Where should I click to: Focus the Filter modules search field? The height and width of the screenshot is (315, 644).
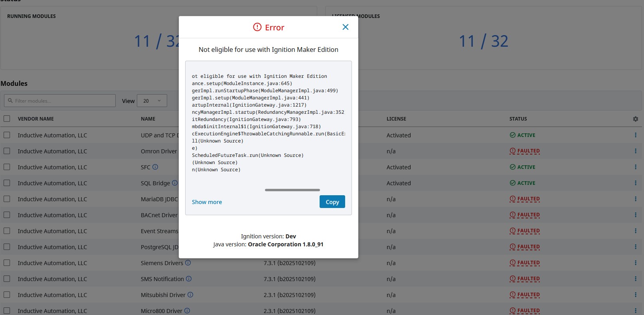tap(60, 101)
